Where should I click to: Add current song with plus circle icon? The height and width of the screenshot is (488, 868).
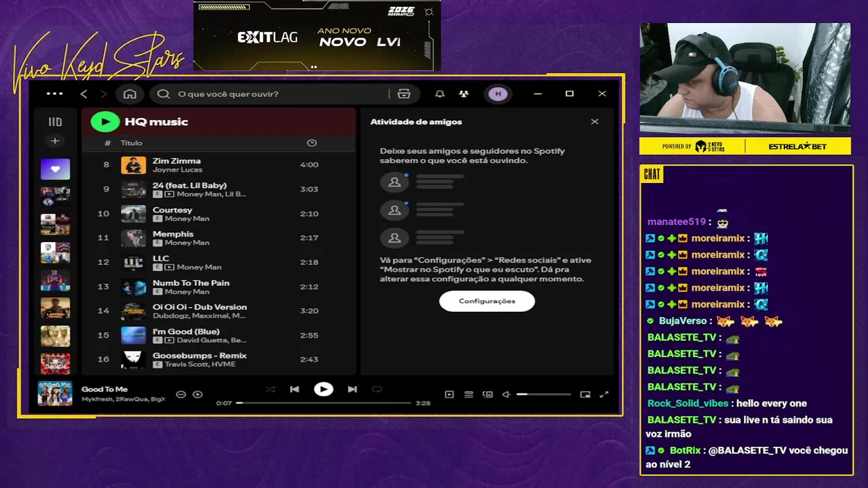(197, 394)
